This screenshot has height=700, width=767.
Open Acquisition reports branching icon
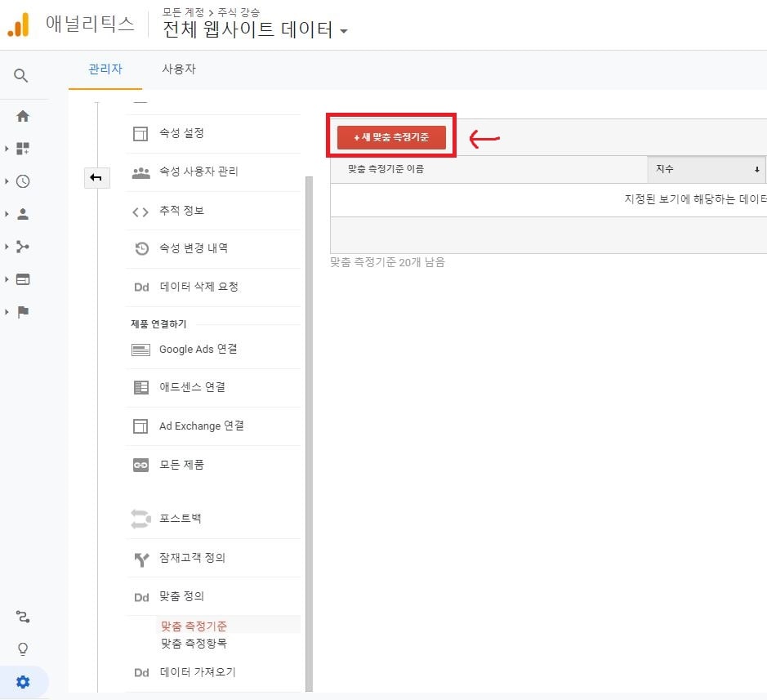[23, 247]
